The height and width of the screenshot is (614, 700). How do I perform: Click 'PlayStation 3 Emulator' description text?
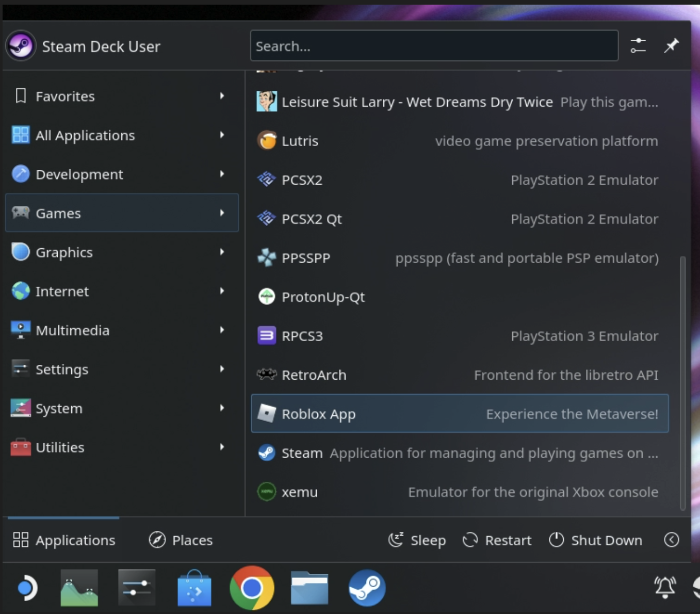[x=584, y=336]
